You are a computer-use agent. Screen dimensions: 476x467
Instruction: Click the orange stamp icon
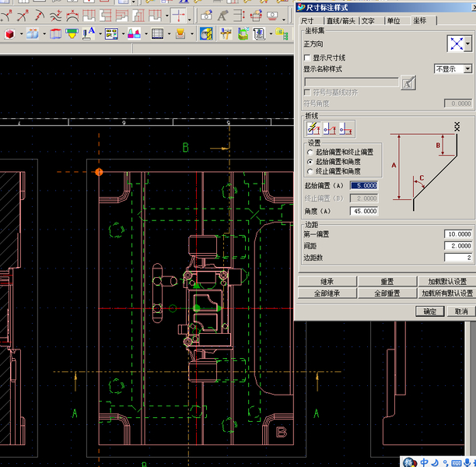[x=180, y=33]
